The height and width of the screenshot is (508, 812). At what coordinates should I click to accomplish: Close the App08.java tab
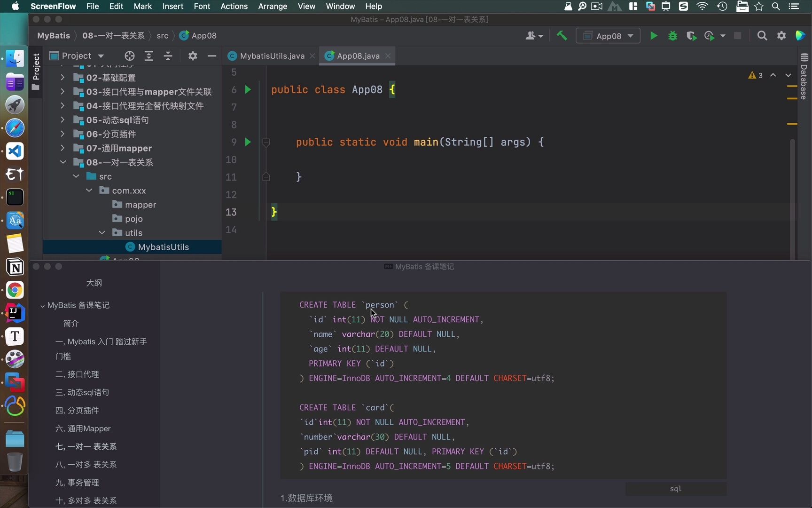click(388, 56)
